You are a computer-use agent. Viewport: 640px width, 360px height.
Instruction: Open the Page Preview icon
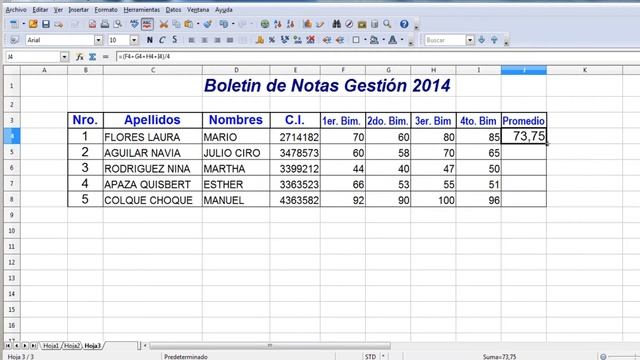coord(118,24)
